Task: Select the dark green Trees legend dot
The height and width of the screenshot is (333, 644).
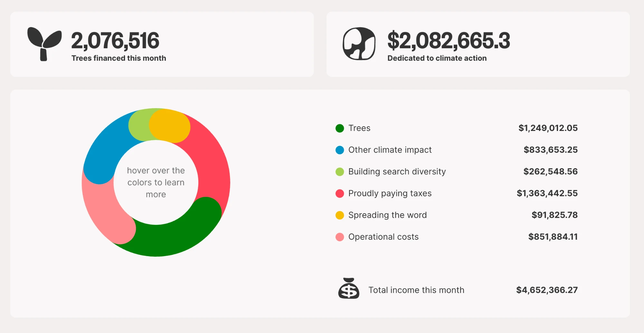Action: (340, 128)
